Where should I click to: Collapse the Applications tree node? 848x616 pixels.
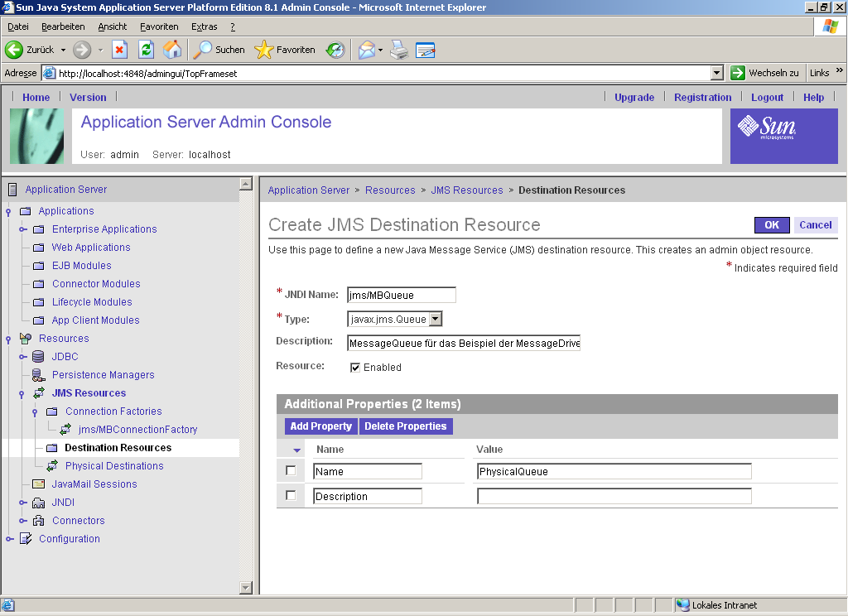(x=8, y=211)
